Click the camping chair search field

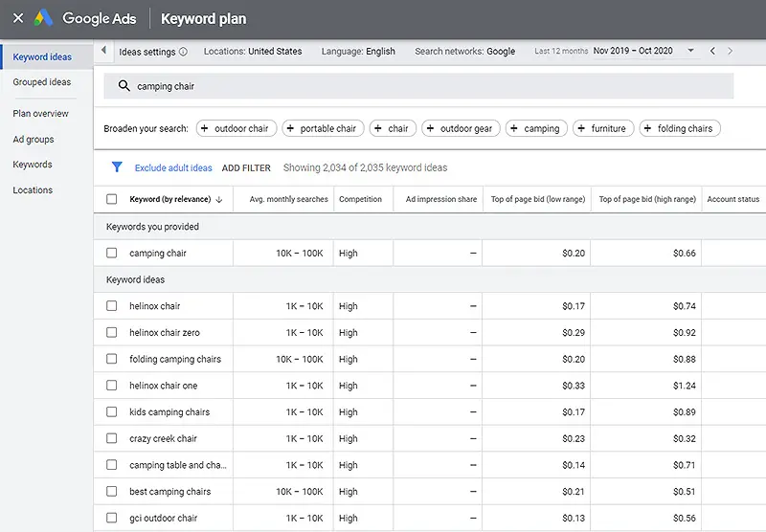coord(418,86)
